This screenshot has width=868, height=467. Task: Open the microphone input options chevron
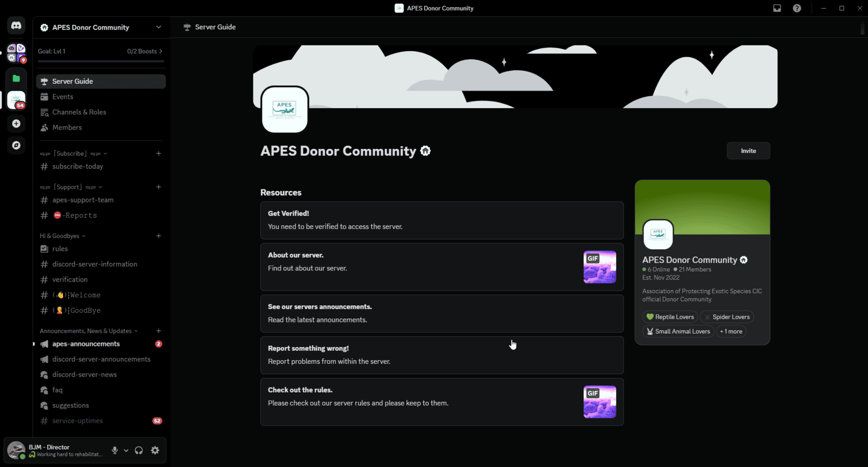(126, 450)
